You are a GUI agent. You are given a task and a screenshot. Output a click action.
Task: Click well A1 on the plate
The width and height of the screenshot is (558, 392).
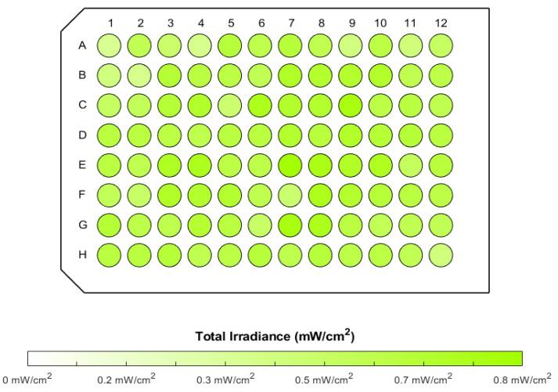(110, 45)
